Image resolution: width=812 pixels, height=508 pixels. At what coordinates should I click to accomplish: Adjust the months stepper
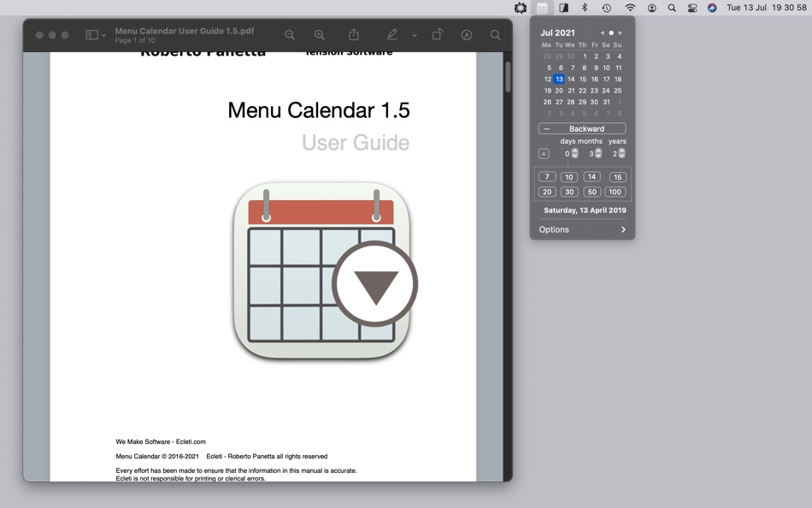tap(598, 153)
